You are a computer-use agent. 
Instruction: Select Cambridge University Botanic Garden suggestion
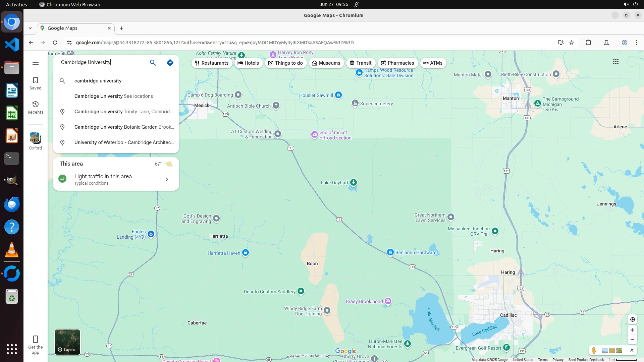click(x=123, y=127)
